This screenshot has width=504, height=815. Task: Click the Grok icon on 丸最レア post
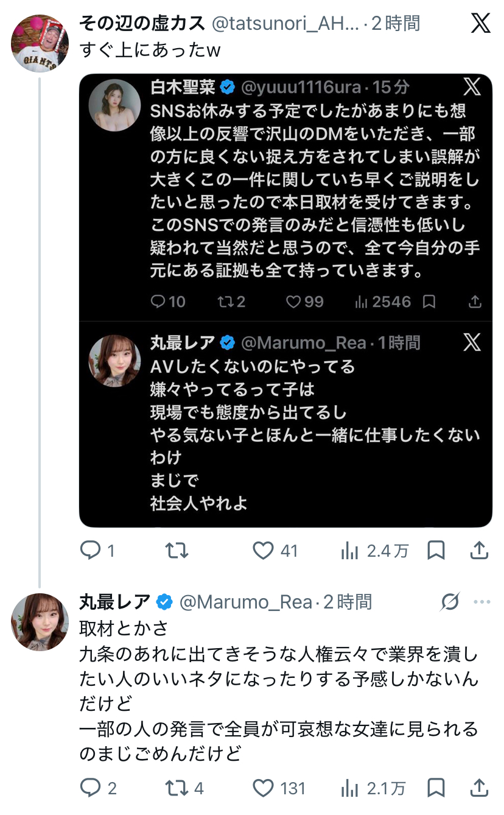[x=450, y=602]
